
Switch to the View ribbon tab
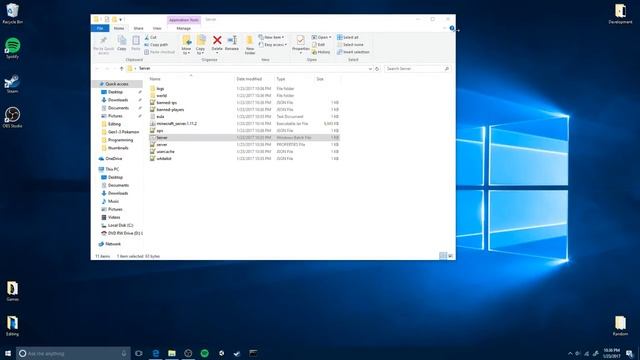[x=157, y=28]
